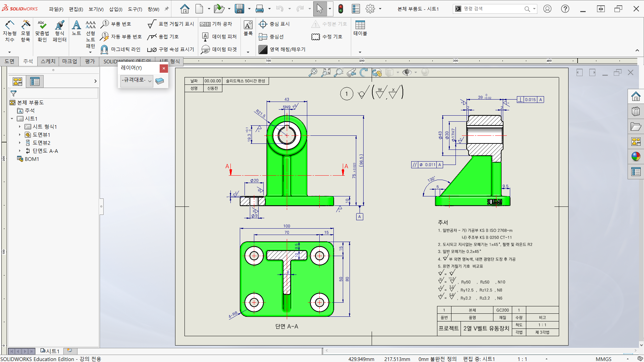
Task: Toggle Hide/Show Items eye in view toolbar
Action: point(407,72)
